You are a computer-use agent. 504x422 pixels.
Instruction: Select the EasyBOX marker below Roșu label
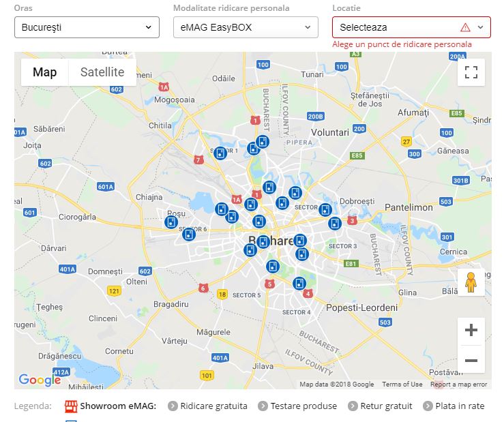click(x=171, y=222)
